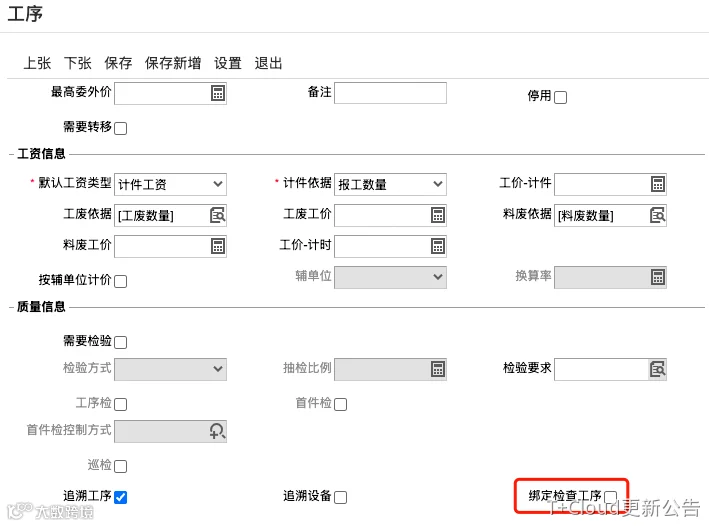Go to previous record with 上张

[37, 63]
